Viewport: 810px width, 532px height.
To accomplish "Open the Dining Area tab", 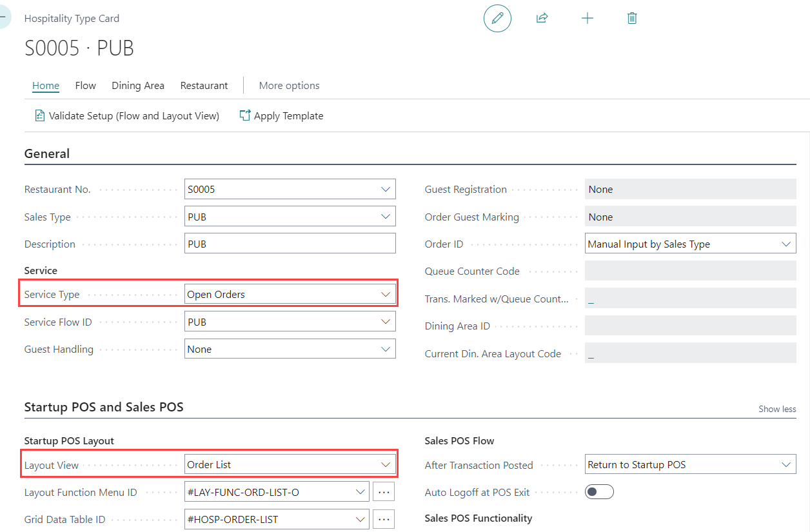I will coord(137,86).
